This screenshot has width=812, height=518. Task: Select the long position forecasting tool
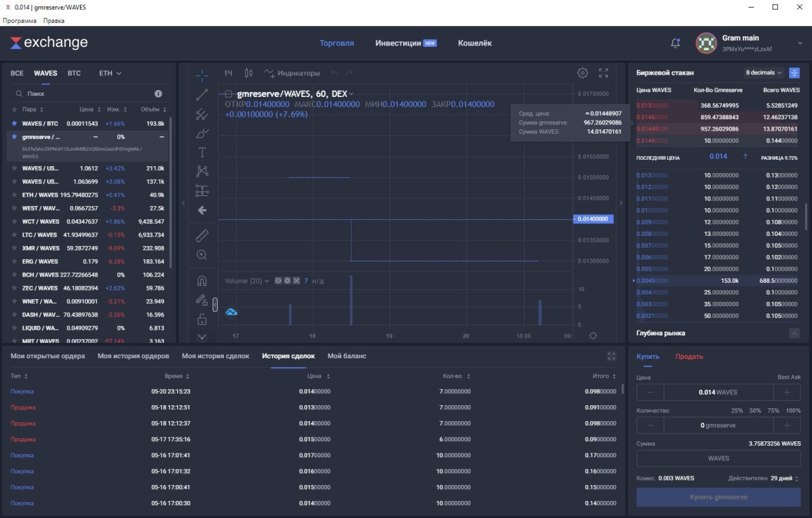202,190
